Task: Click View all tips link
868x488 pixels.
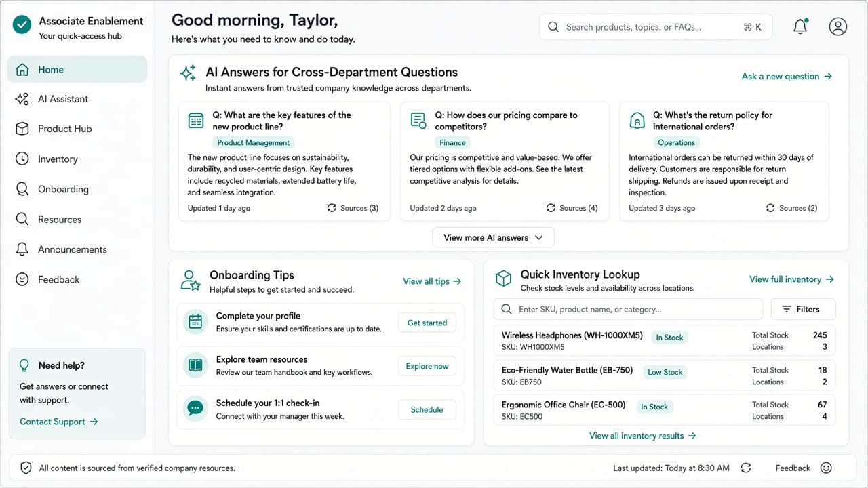Action: [x=432, y=281]
